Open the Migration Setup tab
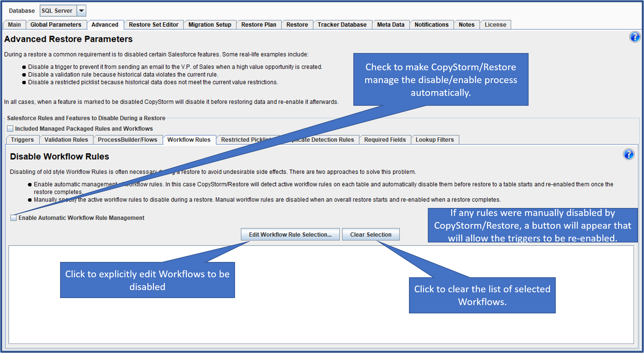The image size is (644, 353). (x=210, y=25)
